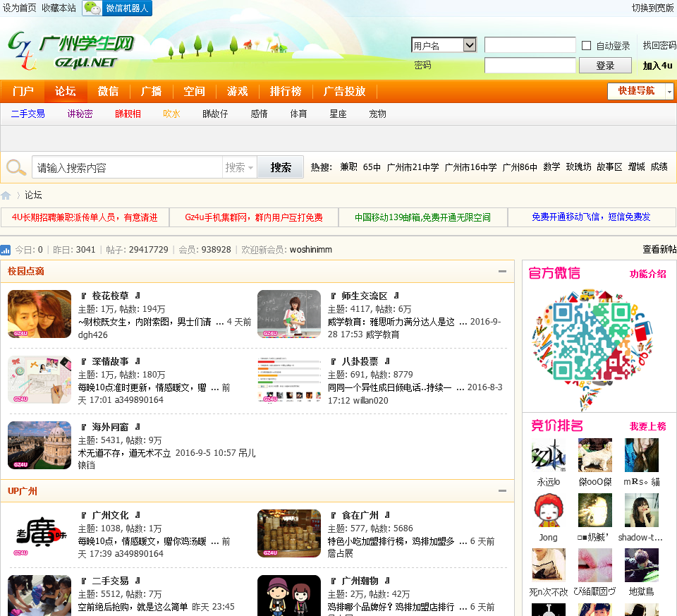Screen dimensions: 677x616
Task: Click 加入4u register link
Action: click(x=657, y=66)
